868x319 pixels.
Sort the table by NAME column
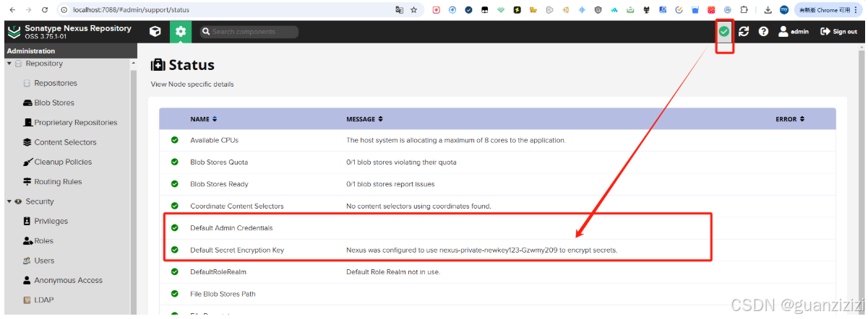[x=203, y=119]
